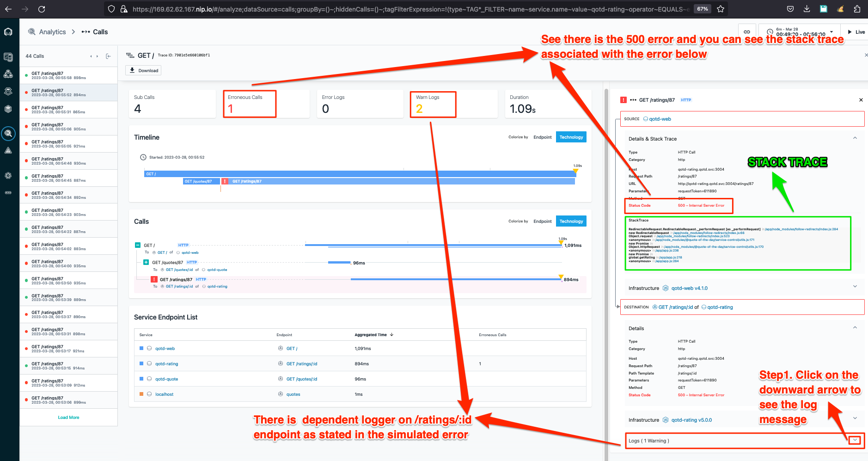Open the time range picker dropdown
868x461 pixels.
coord(800,32)
